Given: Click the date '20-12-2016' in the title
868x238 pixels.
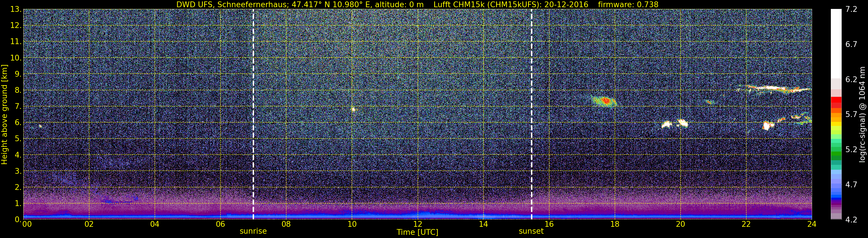Looking at the screenshot, I should click(566, 4).
